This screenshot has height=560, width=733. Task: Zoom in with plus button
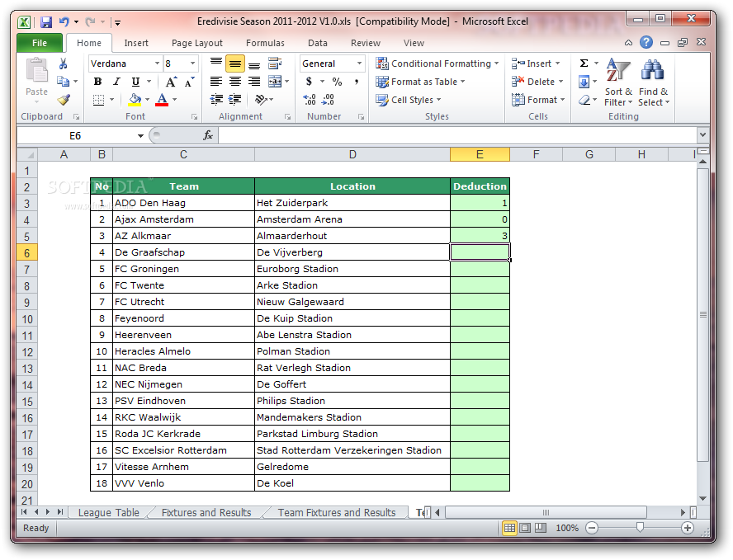click(x=687, y=528)
